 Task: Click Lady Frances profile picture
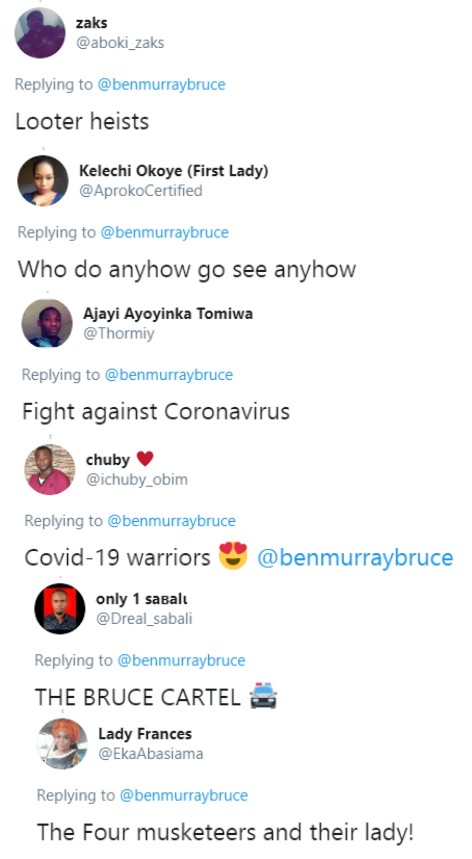pyautogui.click(x=62, y=744)
